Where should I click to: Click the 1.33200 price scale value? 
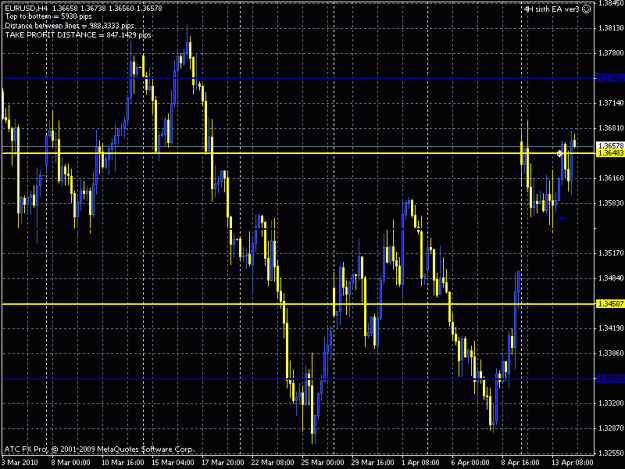click(610, 404)
